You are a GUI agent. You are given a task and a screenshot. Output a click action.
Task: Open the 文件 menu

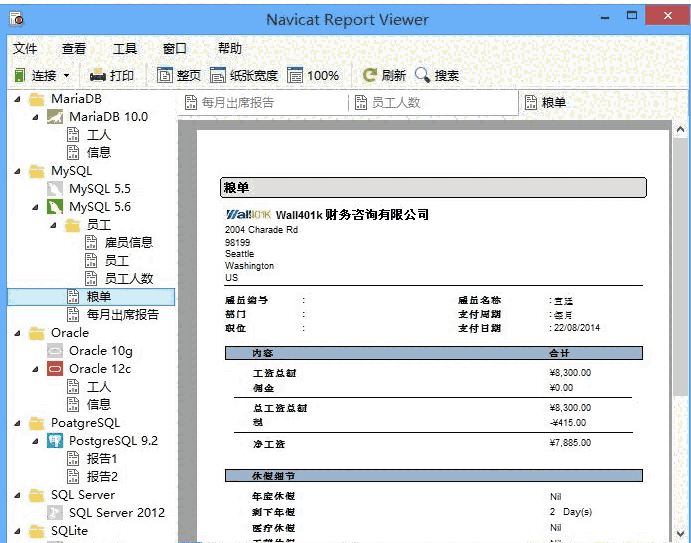(25, 48)
